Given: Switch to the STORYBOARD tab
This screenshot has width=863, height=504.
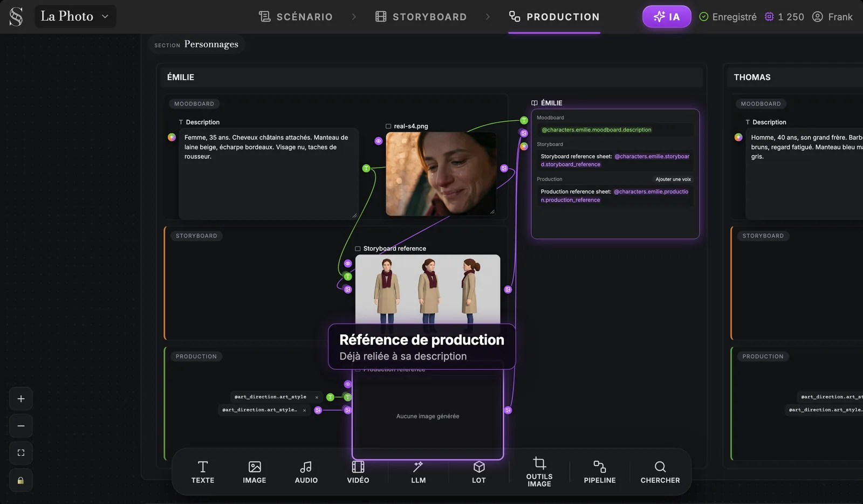Looking at the screenshot, I should point(421,17).
